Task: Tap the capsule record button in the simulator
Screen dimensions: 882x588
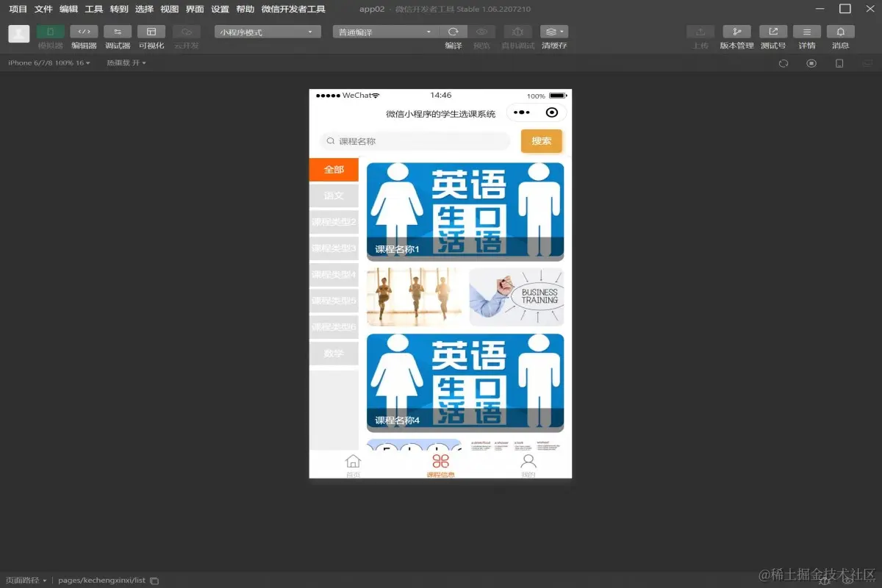Action: click(x=553, y=112)
